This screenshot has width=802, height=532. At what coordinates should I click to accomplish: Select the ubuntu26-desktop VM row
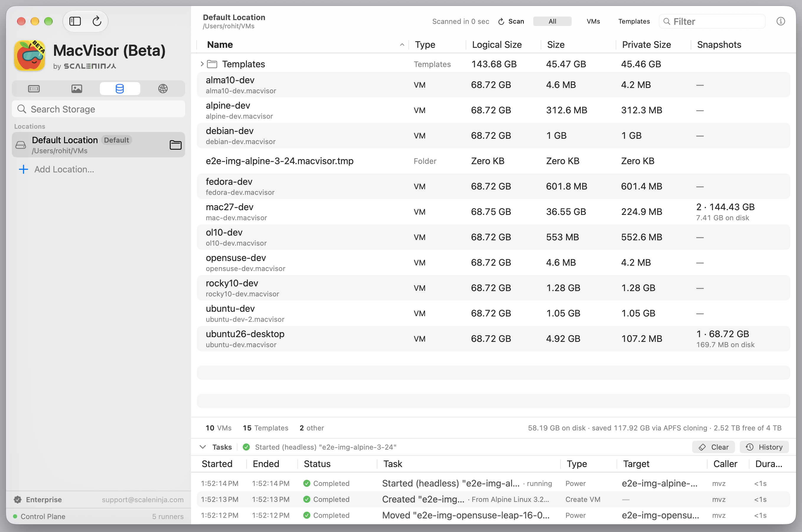click(x=493, y=339)
